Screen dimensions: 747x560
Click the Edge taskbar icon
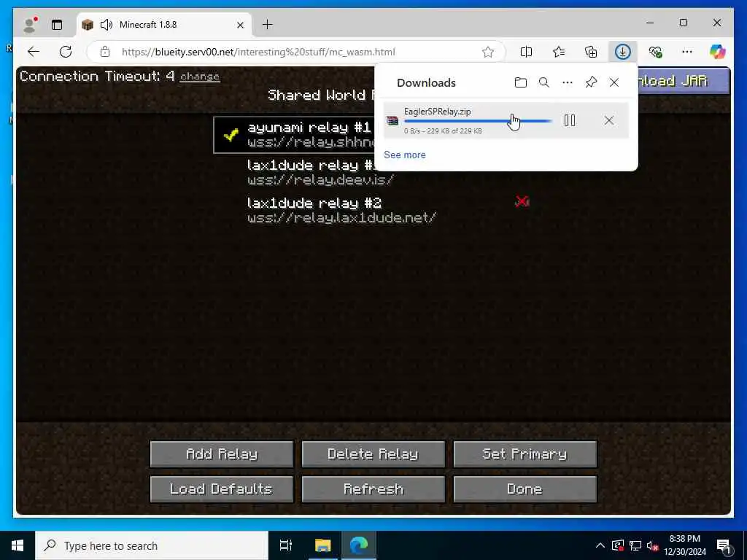pyautogui.click(x=359, y=545)
